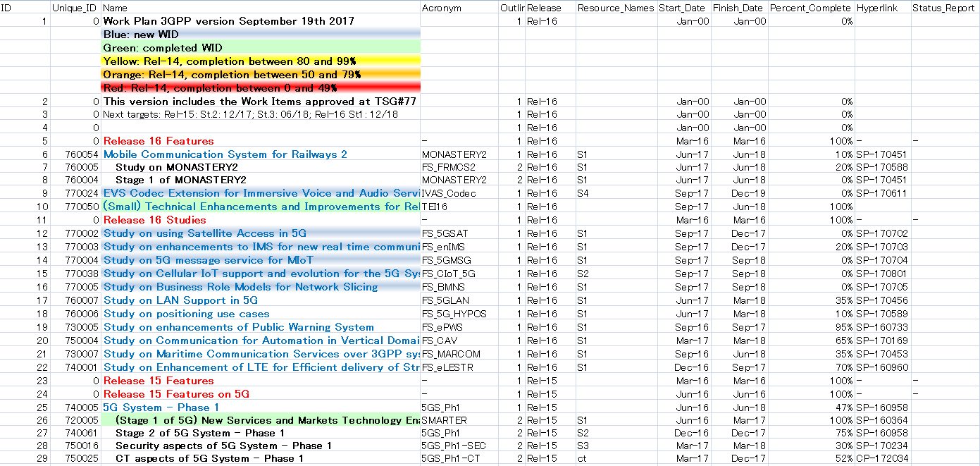
Task: Select the orange Rel-14 50 to 79% legend cell
Action: pos(261,75)
